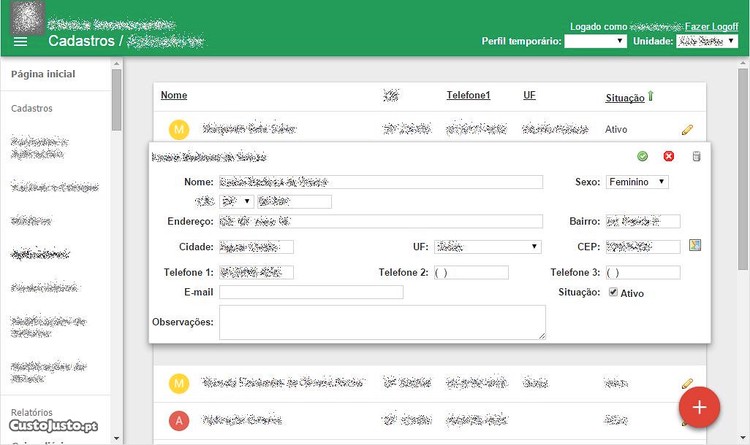Expand the Unidade dropdown in header
This screenshot has width=750, height=445.
[707, 41]
